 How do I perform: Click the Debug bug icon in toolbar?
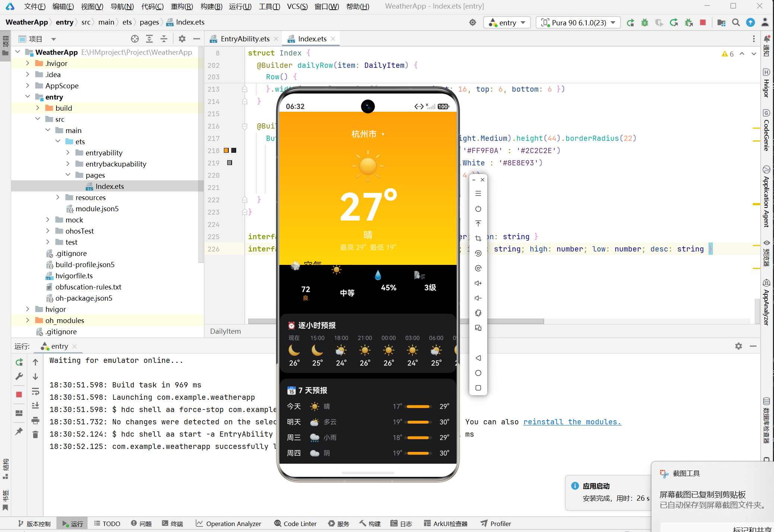pyautogui.click(x=645, y=23)
